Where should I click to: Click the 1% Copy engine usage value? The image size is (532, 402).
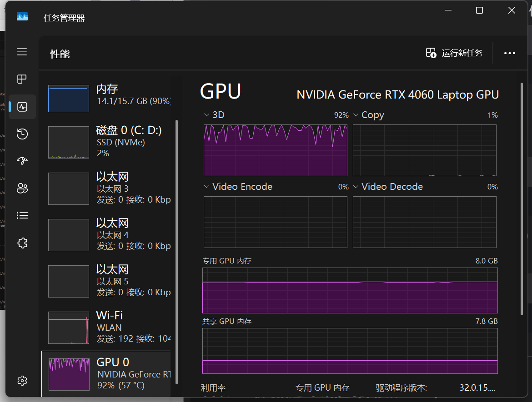[492, 115]
